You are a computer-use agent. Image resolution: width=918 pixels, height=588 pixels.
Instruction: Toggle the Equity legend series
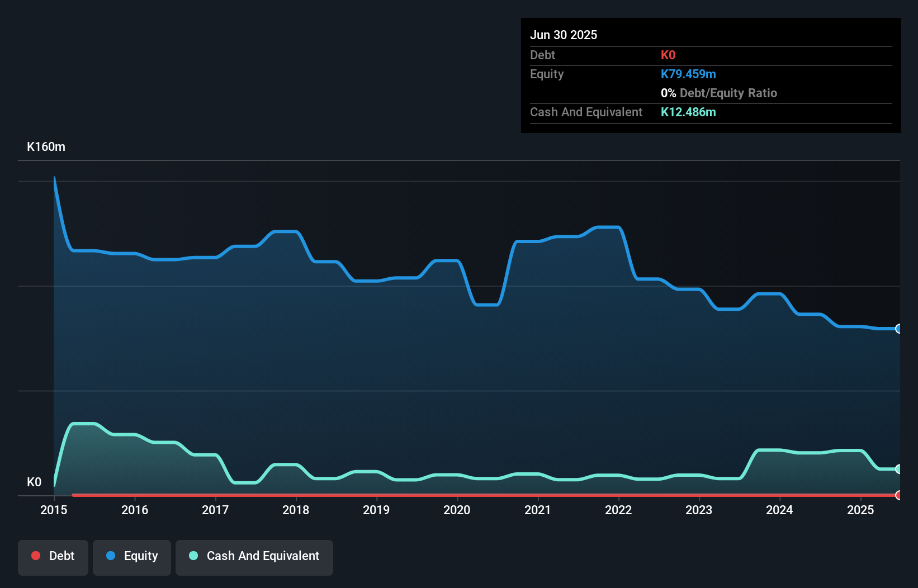tap(132, 556)
